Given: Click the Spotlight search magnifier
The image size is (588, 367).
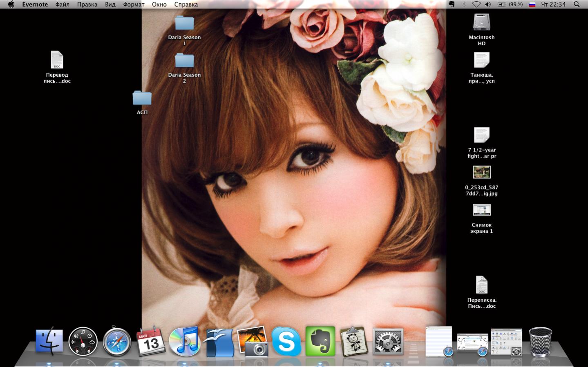Looking at the screenshot, I should [x=577, y=4].
